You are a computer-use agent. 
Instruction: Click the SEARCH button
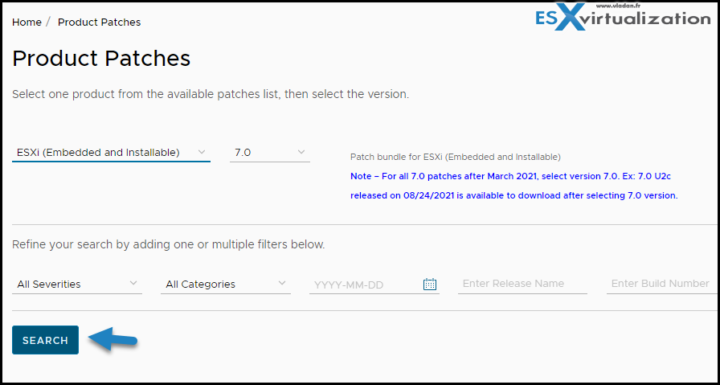click(x=45, y=340)
